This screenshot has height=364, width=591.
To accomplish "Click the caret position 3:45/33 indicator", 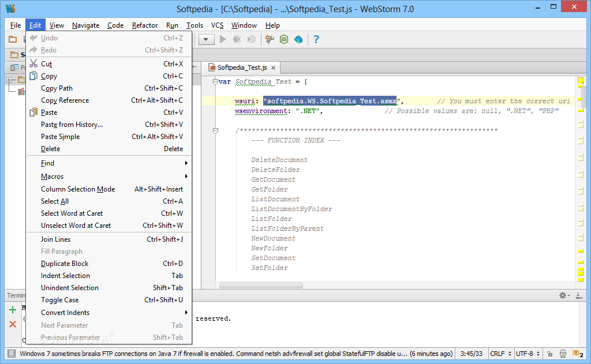I will point(471,354).
